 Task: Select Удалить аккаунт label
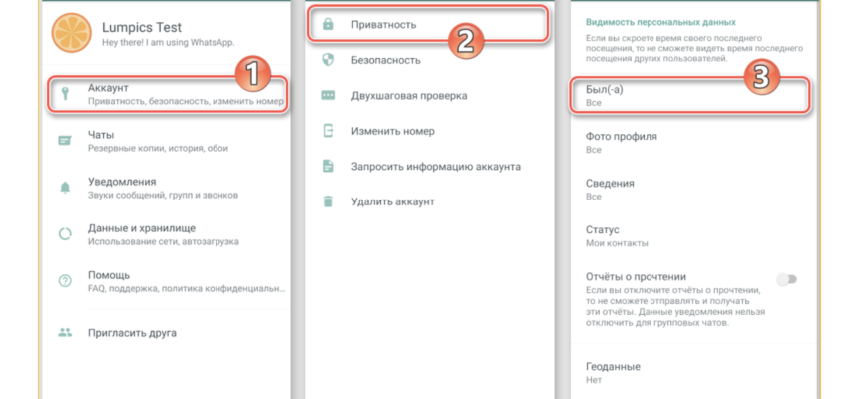(x=392, y=201)
